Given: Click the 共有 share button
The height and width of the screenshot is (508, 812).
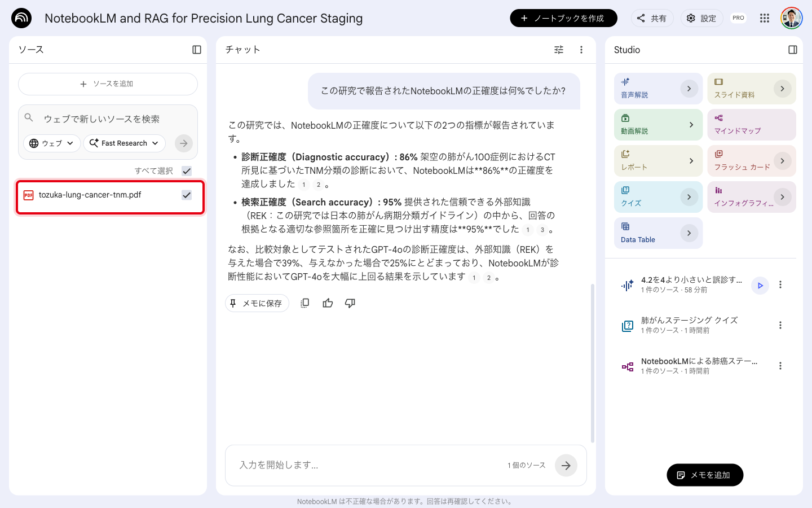Looking at the screenshot, I should (x=652, y=18).
